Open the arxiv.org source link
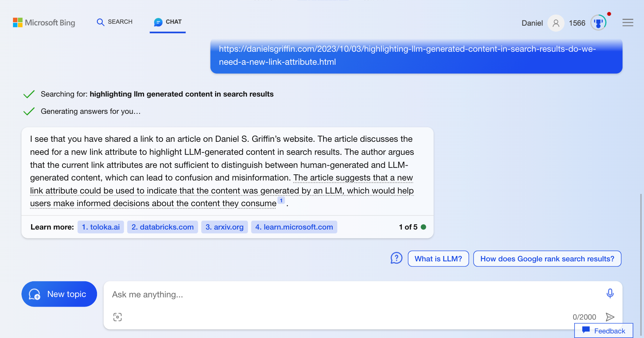The width and height of the screenshot is (644, 338). (225, 227)
